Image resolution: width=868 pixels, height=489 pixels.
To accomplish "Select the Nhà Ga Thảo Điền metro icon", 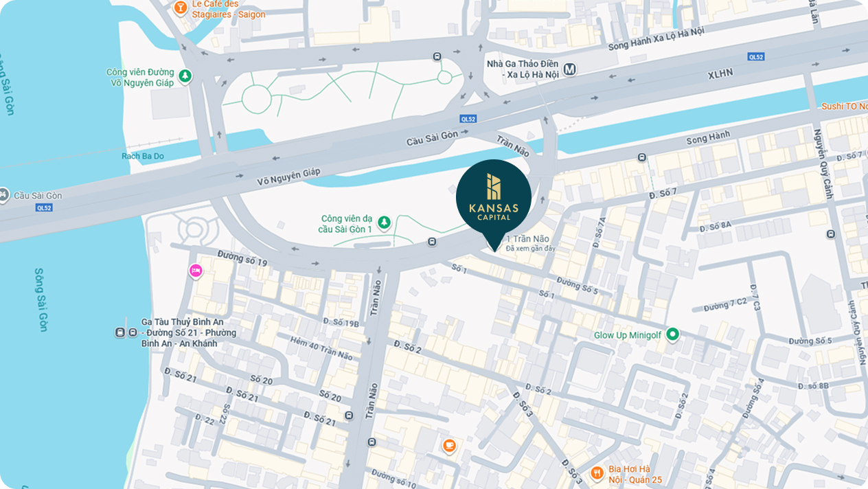I will coord(569,69).
